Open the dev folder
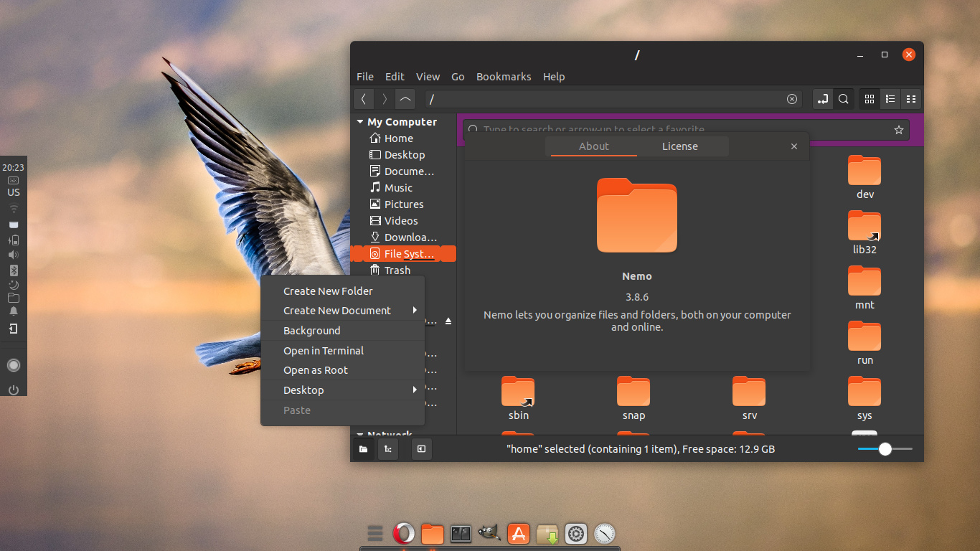Viewport: 980px width, 551px height. pos(864,177)
